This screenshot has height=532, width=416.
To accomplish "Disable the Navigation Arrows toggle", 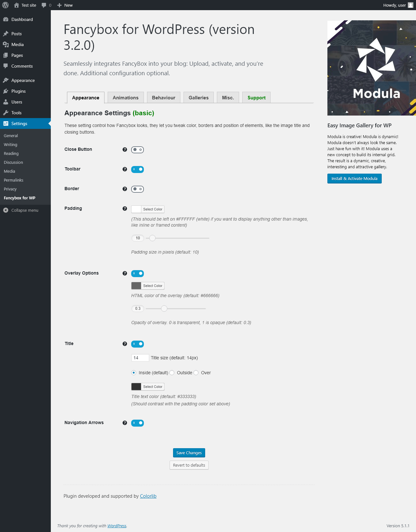I will [x=138, y=423].
